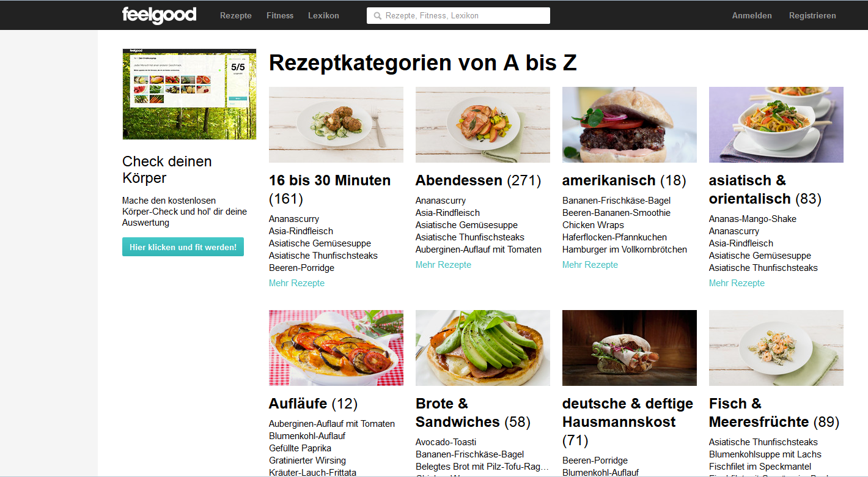This screenshot has width=868, height=477.
Task: Click the magnifier icon in the search box
Action: [378, 16]
